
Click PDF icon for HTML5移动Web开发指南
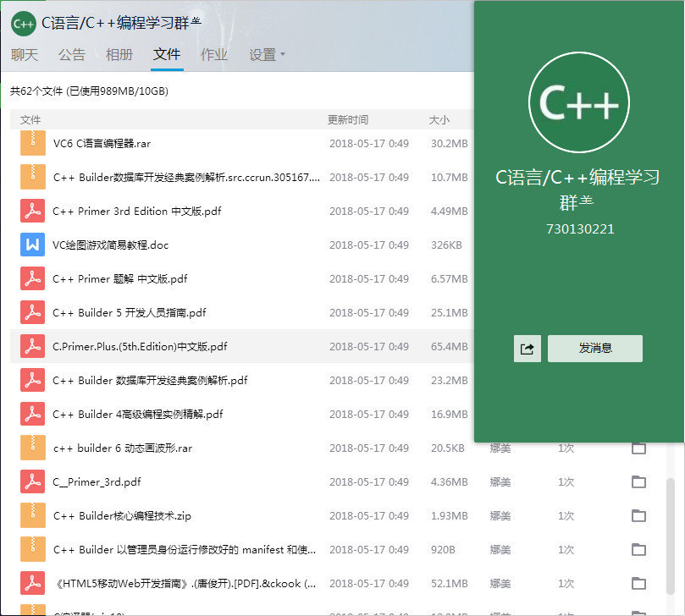[33, 583]
